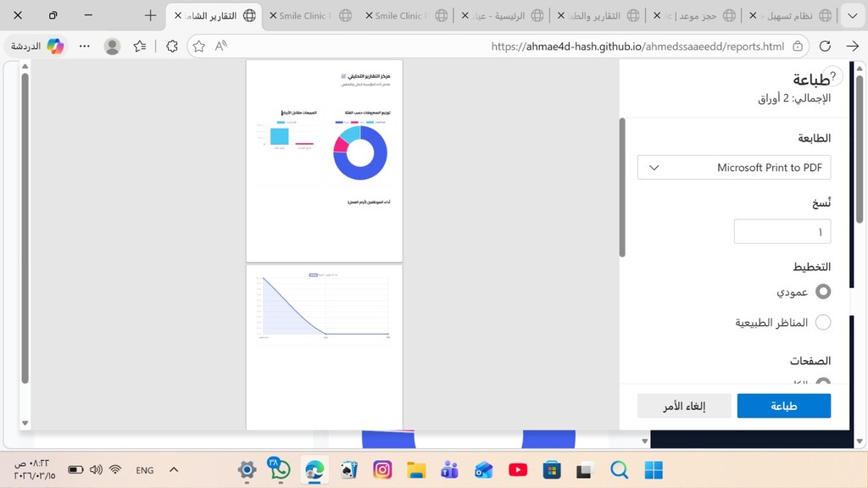
Task: Switch to the second Smile Clinic tab
Action: click(x=406, y=15)
